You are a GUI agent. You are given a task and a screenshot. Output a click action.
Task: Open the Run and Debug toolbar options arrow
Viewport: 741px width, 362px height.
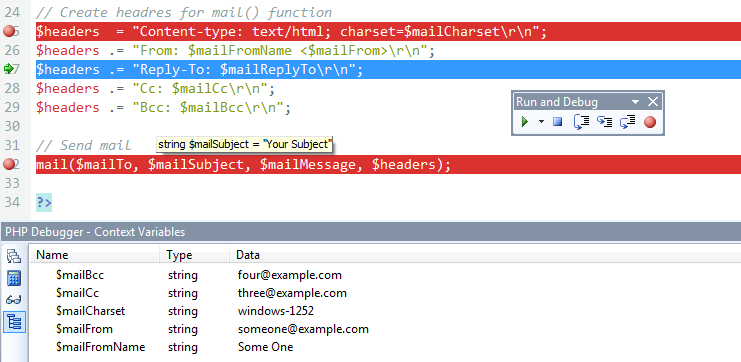coord(636,102)
